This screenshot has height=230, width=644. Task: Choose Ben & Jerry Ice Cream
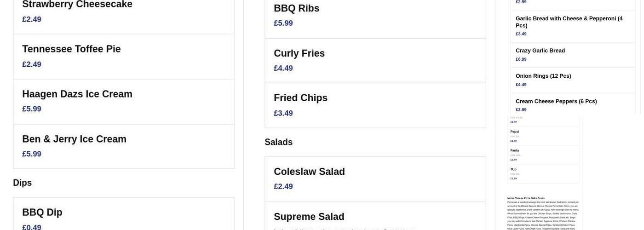click(x=74, y=139)
